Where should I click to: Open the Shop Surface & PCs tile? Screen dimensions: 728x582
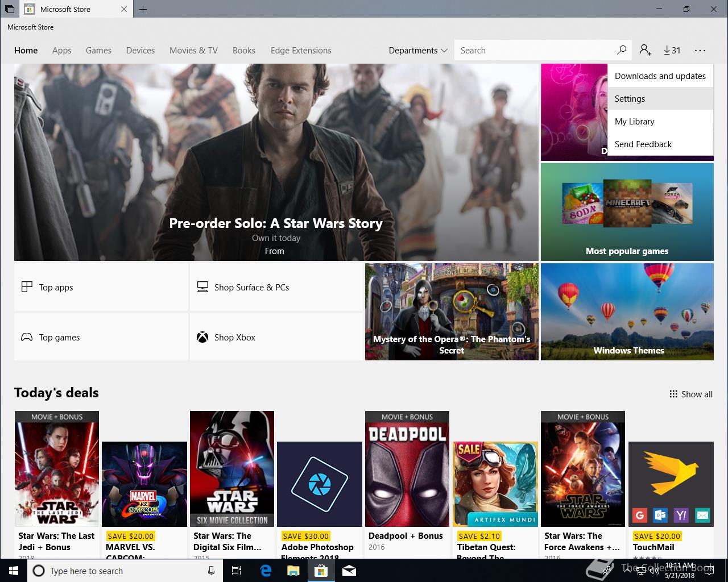pyautogui.click(x=276, y=287)
